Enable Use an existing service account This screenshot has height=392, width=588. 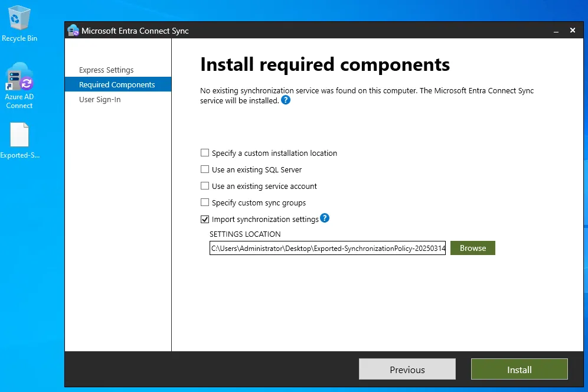(x=205, y=185)
